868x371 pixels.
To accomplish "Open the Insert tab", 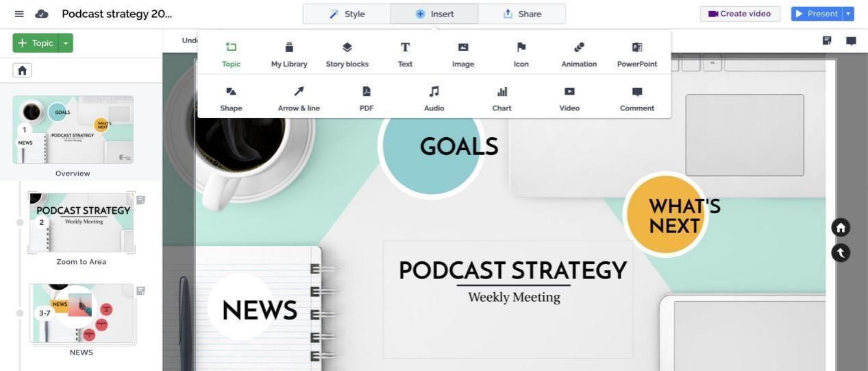I will click(x=434, y=14).
